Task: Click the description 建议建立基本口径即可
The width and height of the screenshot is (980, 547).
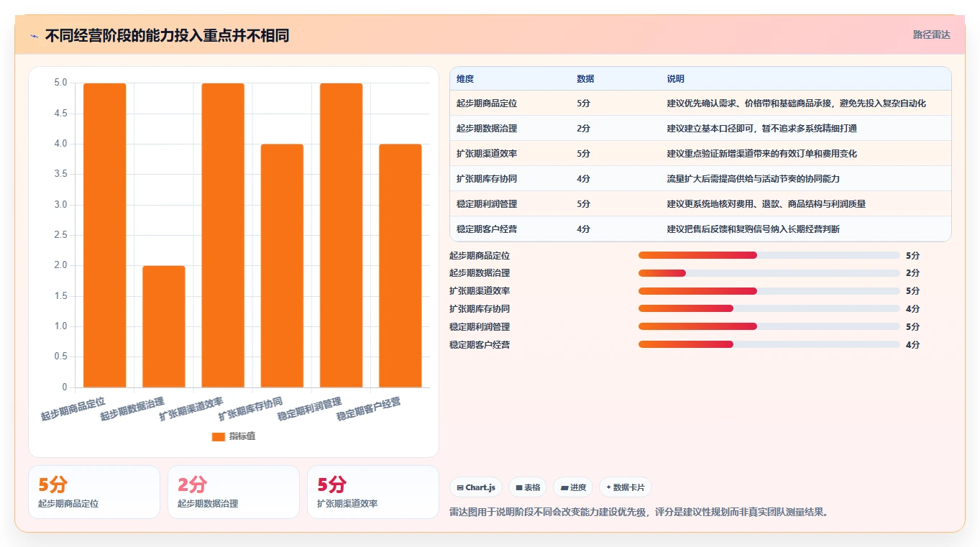Action: point(762,129)
